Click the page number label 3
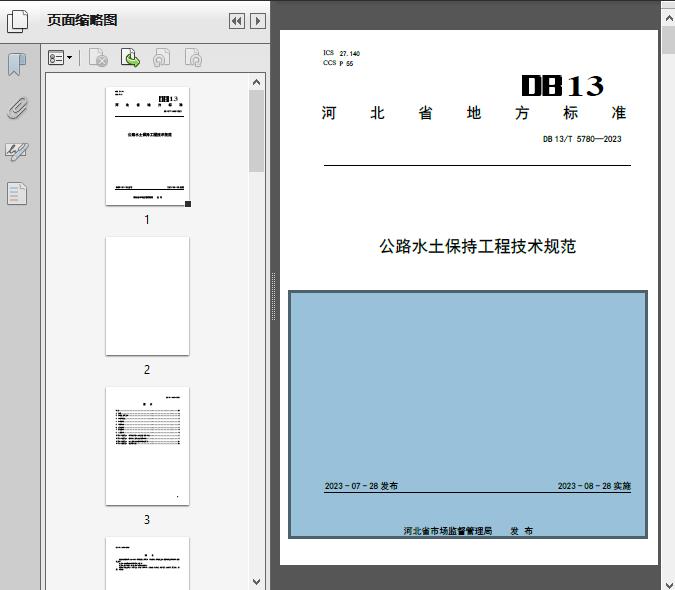 pos(147,520)
